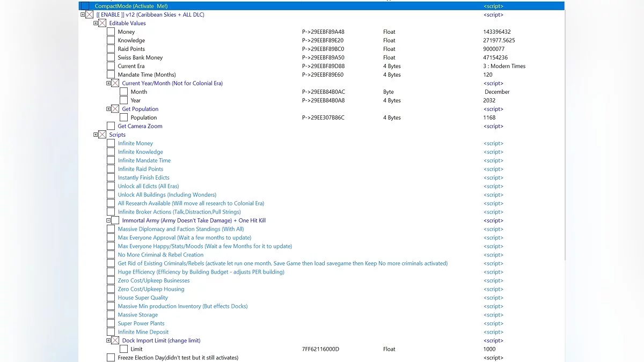The height and width of the screenshot is (362, 644).
Task: Select the Current Era value Modern Times
Action: tap(504, 66)
